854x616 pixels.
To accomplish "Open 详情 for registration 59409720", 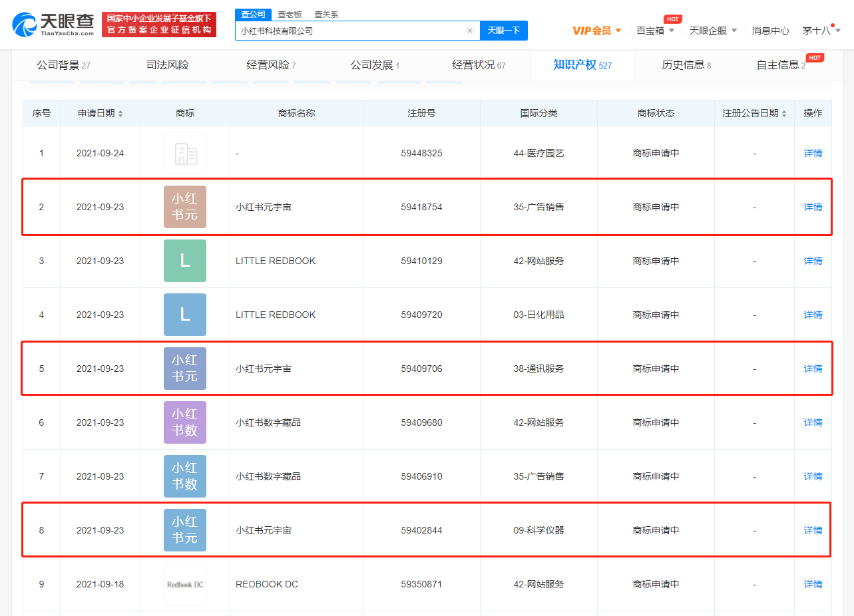I will pos(813,315).
